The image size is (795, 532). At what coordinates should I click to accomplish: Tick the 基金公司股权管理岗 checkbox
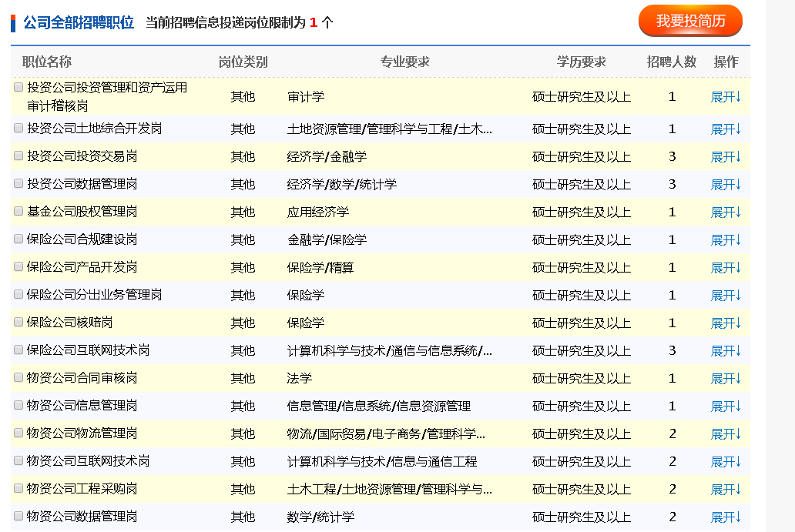(x=18, y=211)
